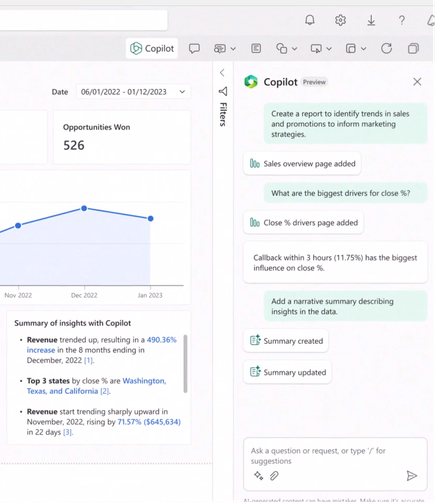
Task: Click the shapes icon in toolbar
Action: [282, 49]
